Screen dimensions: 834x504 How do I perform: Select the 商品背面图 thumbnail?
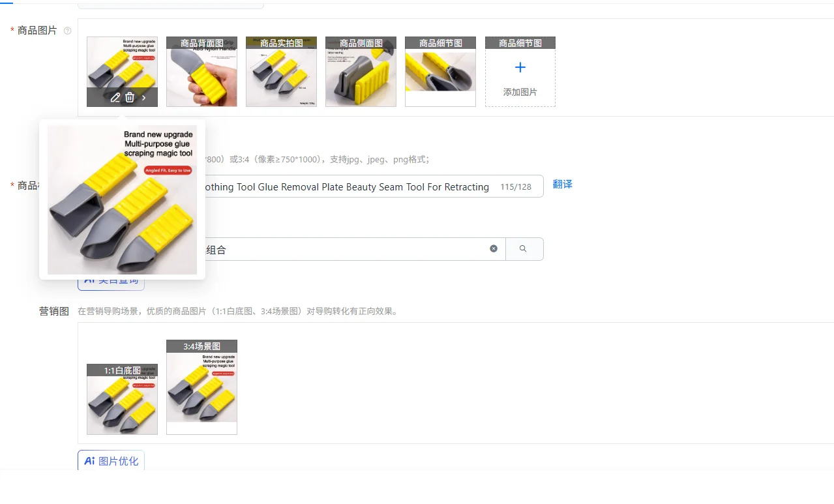click(x=201, y=72)
